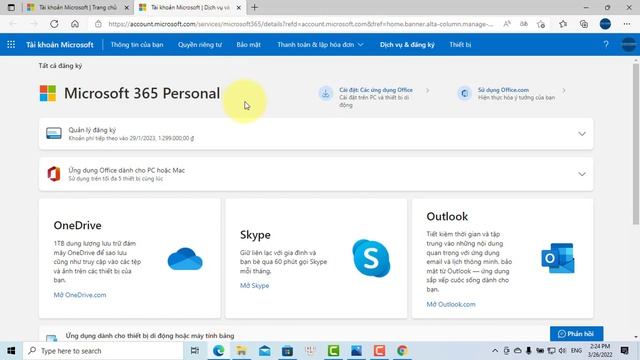
Task: Select Dịch vụ & đăng ký menu
Action: tap(407, 44)
